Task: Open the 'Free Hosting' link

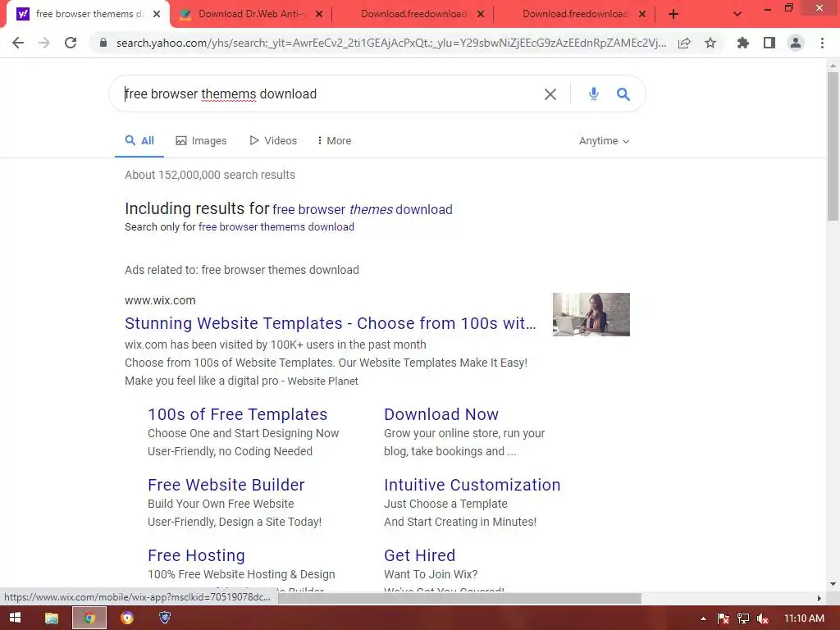Action: [196, 555]
